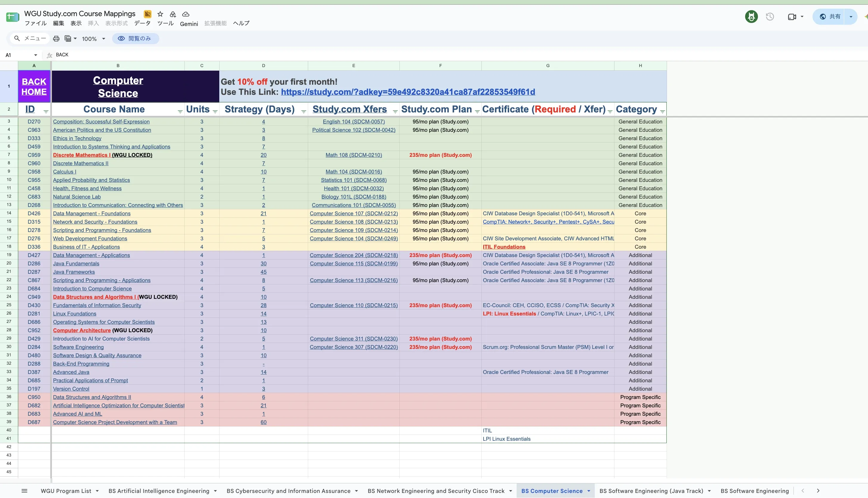Open English 104 (SDCM-0057) transfer link

pyautogui.click(x=353, y=121)
